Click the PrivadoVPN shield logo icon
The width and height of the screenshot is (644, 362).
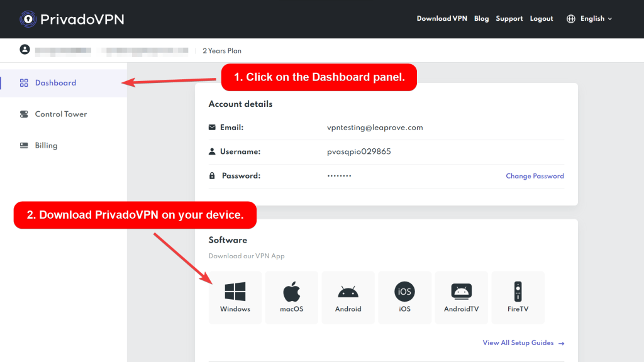pos(28,19)
